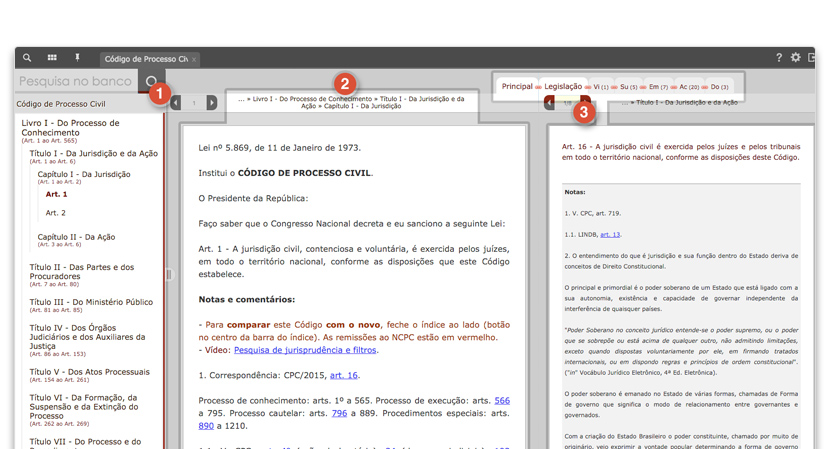
Task: Open settings with the gear icon
Action: click(796, 58)
